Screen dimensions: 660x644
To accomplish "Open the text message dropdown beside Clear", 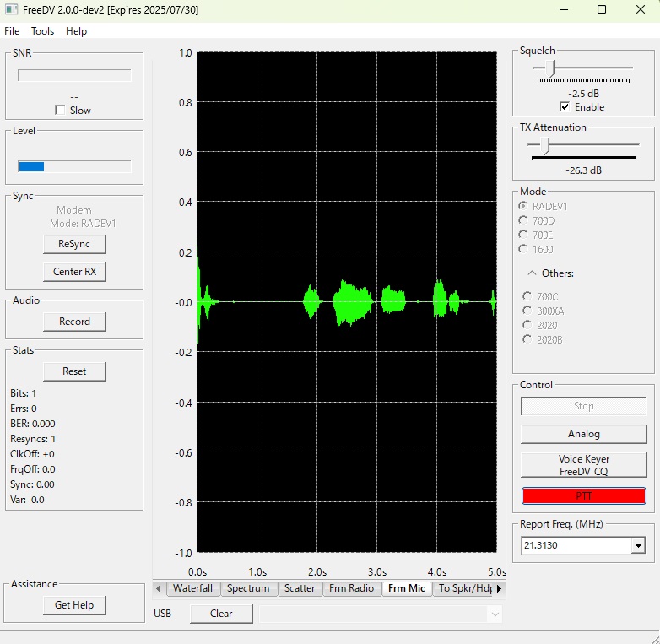I will click(x=495, y=614).
